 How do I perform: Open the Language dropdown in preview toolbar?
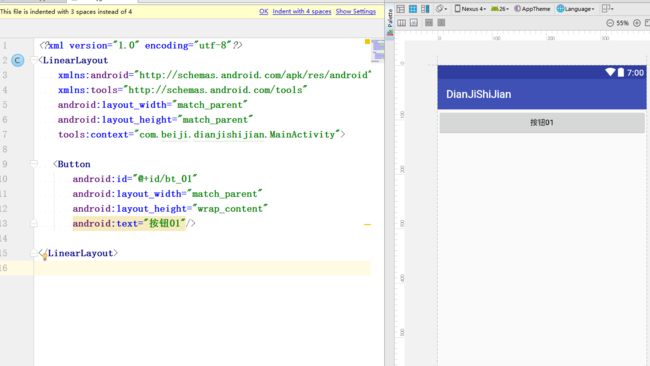pyautogui.click(x=575, y=9)
